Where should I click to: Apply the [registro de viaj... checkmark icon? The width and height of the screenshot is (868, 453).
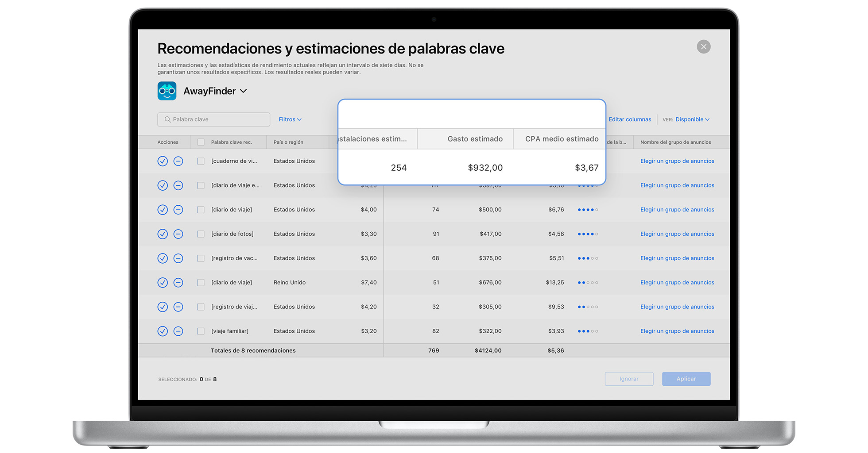pos(163,307)
